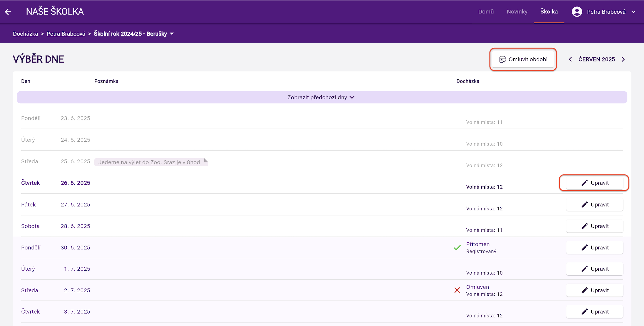
Task: Click red cross on 2. 7. 2025
Action: (457, 290)
